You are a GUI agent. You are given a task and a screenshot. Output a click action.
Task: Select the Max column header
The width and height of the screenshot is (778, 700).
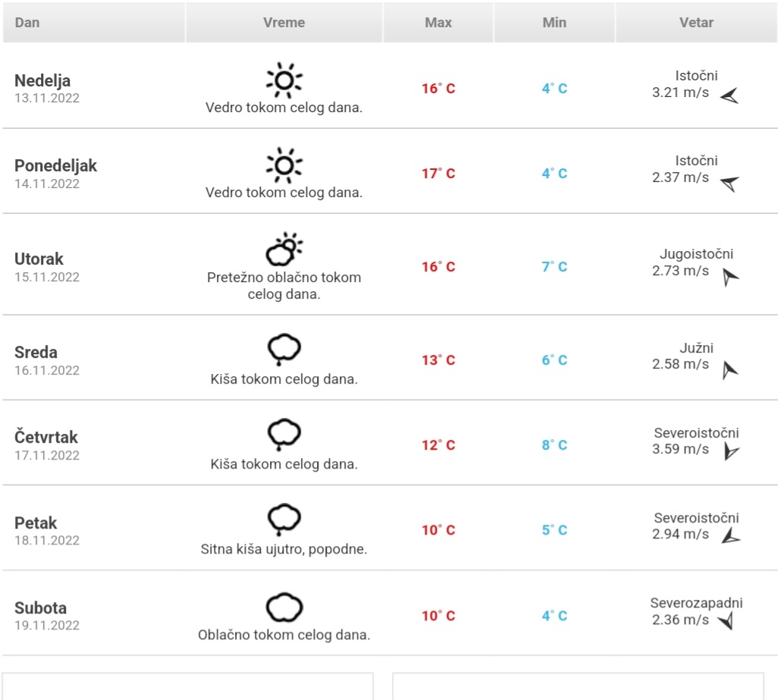click(x=438, y=22)
